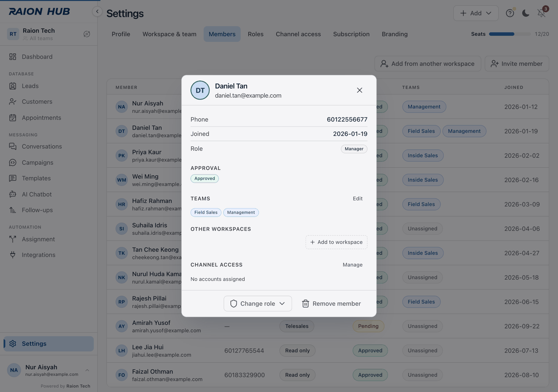Expand the Nur Aisyah account menu
This screenshot has width=558, height=392.
pyautogui.click(x=49, y=370)
